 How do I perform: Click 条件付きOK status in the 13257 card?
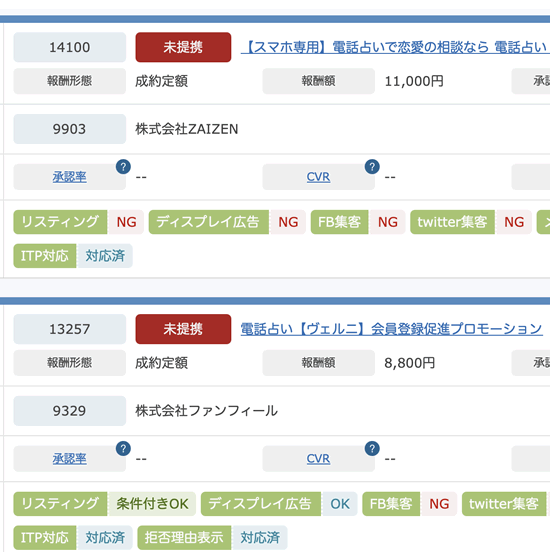[x=152, y=504]
